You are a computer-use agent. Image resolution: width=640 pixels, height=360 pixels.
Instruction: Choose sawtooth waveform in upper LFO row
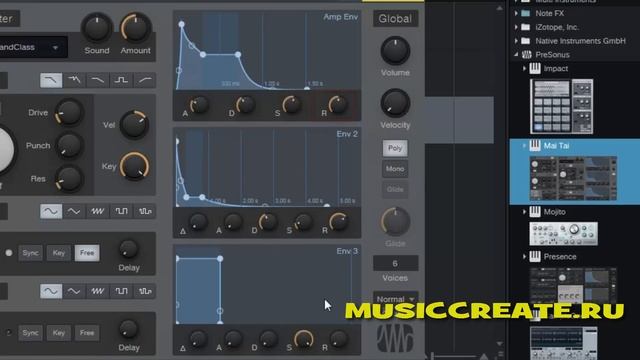pos(98,211)
